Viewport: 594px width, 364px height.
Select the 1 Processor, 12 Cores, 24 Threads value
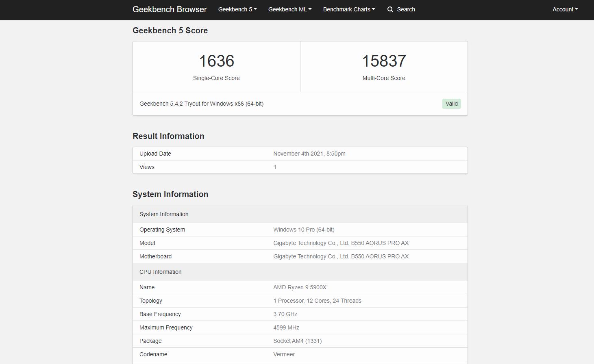pyautogui.click(x=317, y=301)
